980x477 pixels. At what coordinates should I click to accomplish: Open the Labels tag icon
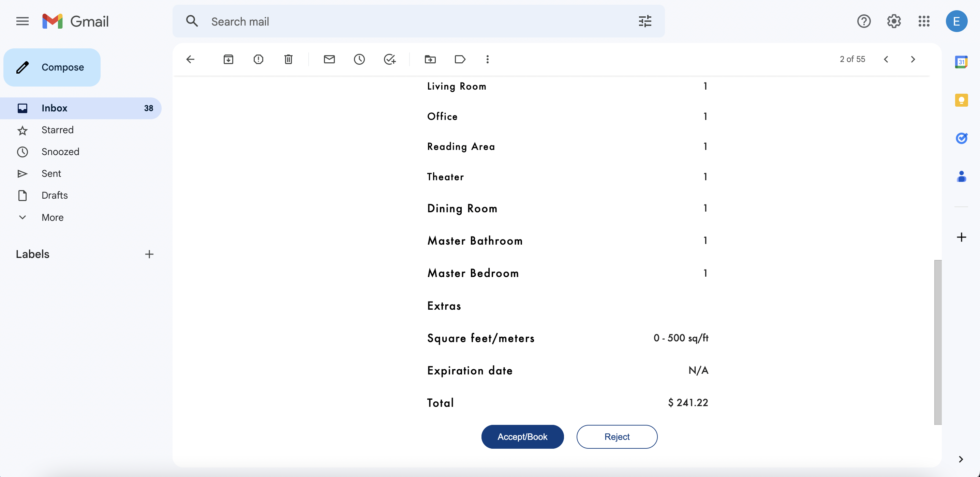click(x=460, y=59)
